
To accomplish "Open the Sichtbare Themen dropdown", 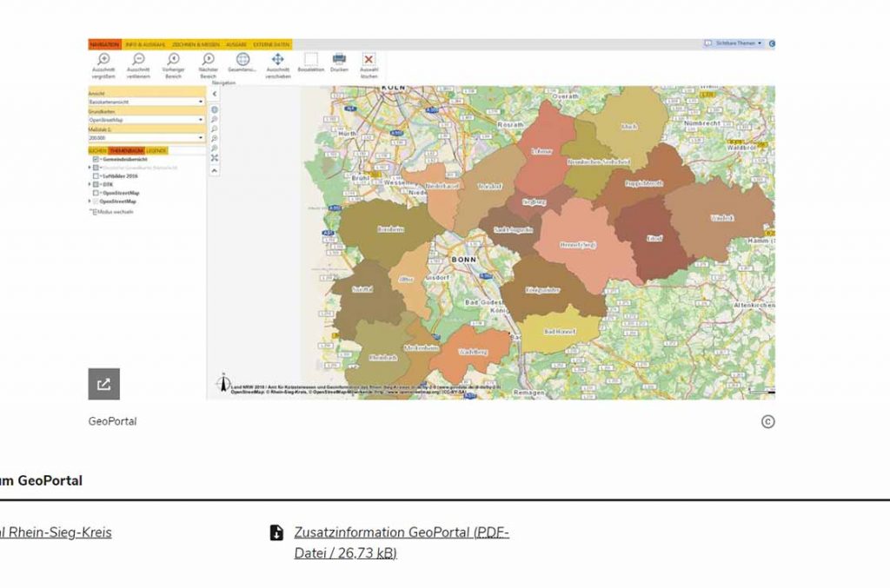I will (734, 43).
